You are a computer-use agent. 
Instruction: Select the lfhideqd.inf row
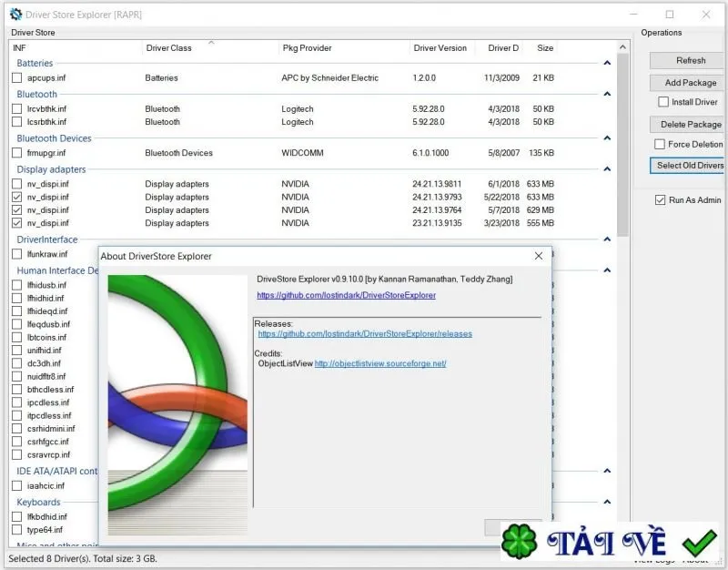coord(47,311)
